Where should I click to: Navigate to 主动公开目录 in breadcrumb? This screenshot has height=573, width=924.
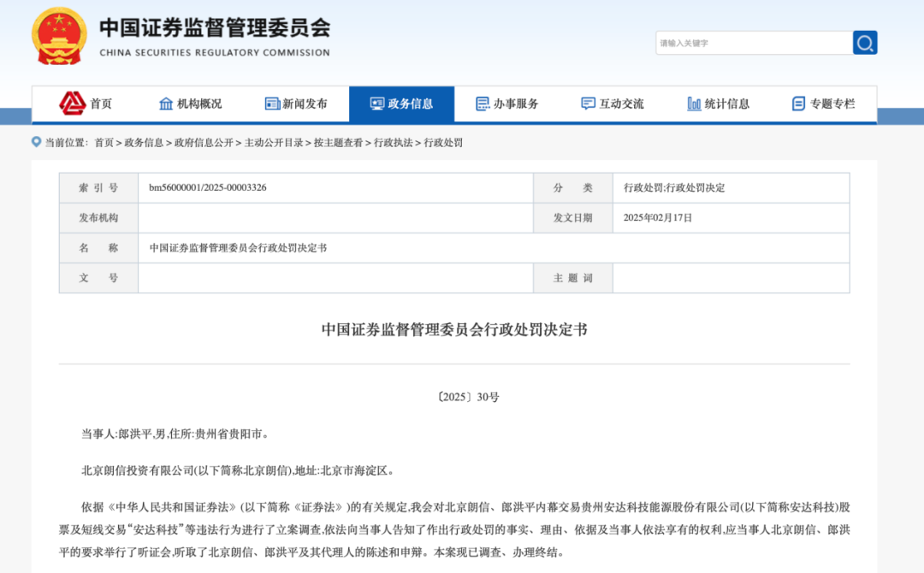click(x=274, y=143)
